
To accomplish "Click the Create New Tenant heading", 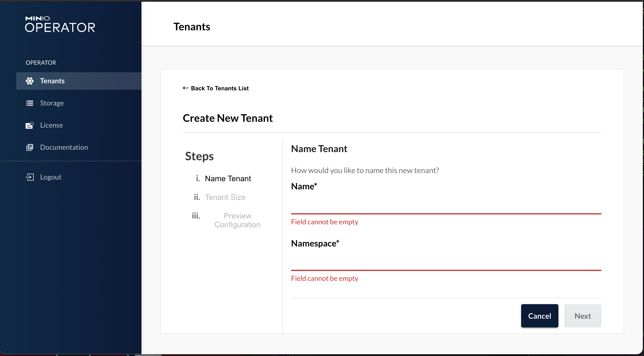I will tap(228, 118).
